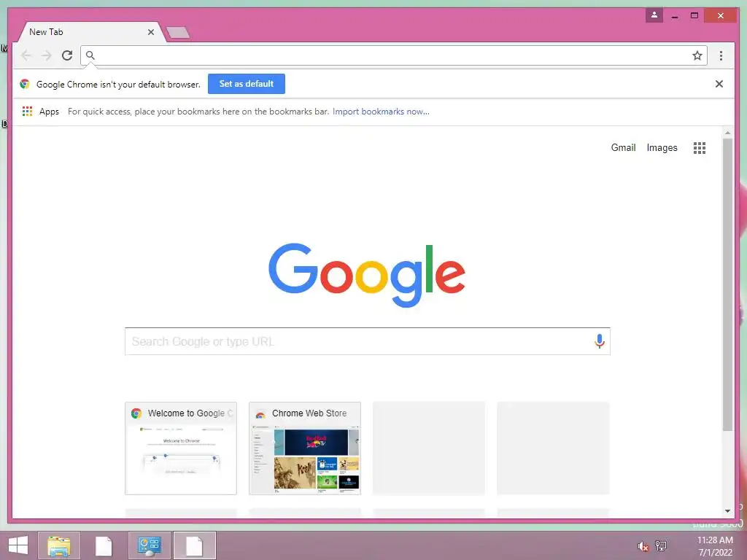Click the back navigation arrow
This screenshot has height=560, width=747.
pos(26,55)
